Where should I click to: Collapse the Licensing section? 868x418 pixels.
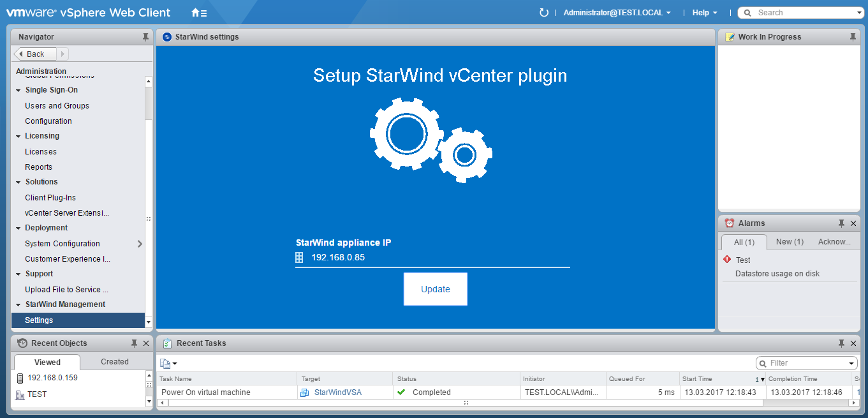[18, 137]
